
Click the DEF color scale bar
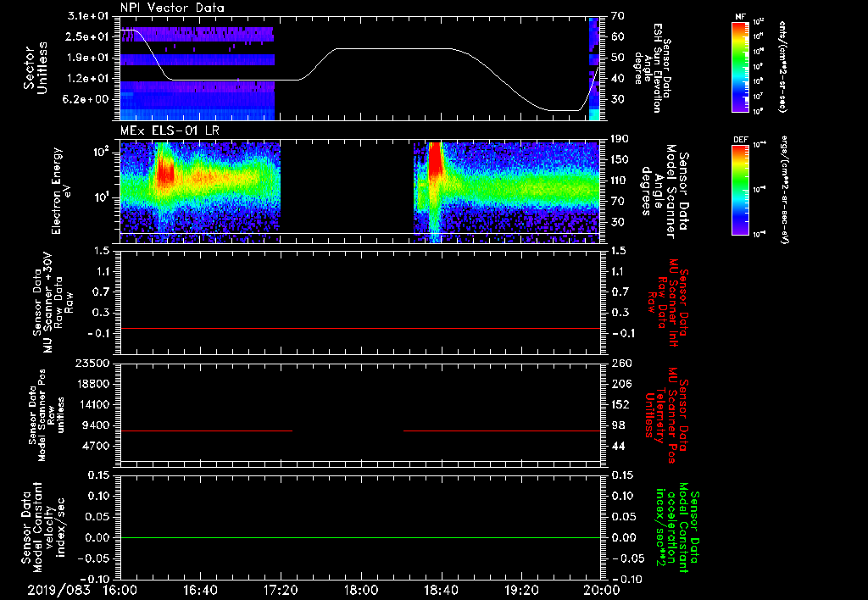click(741, 190)
